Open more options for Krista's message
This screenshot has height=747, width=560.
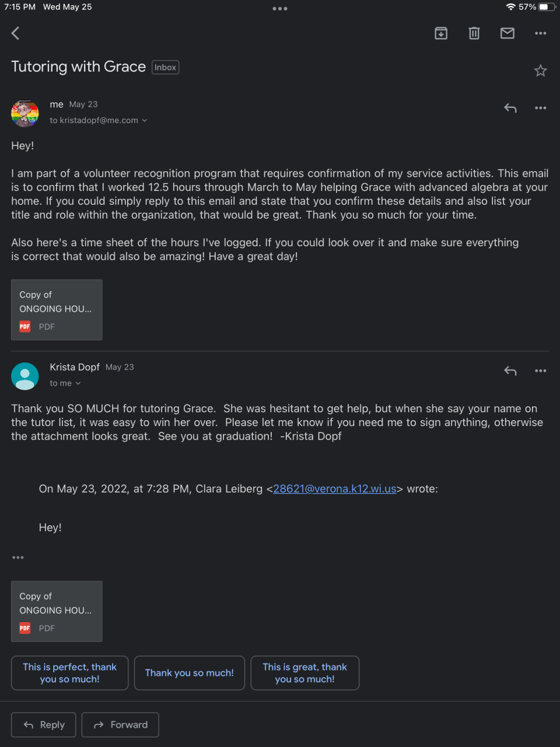click(541, 371)
